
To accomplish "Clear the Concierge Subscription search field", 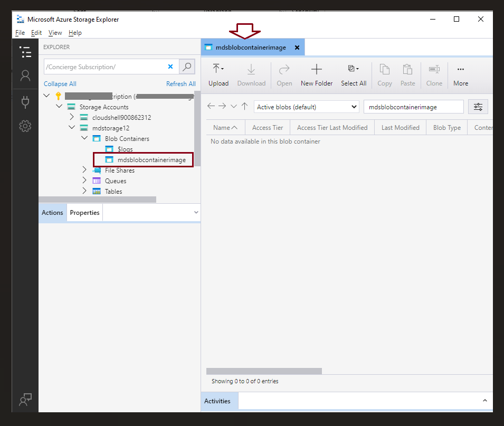I will 170,67.
